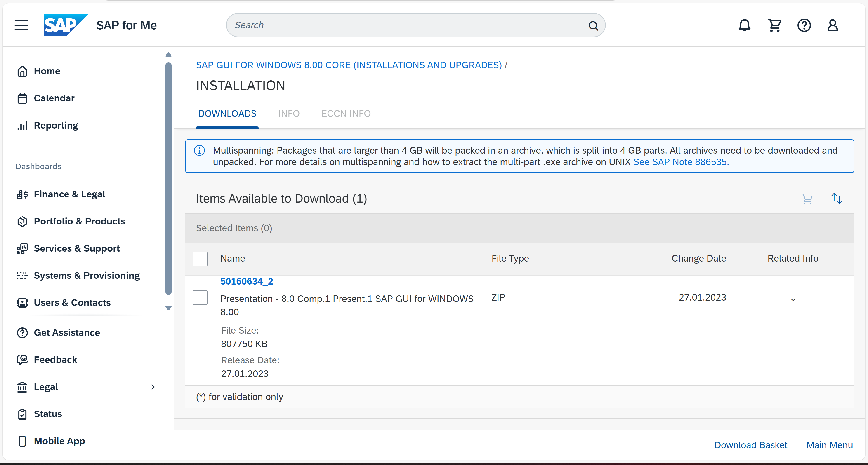The height and width of the screenshot is (465, 868).
Task: Check the select-all checkbox in the Name header
Action: [x=200, y=259]
